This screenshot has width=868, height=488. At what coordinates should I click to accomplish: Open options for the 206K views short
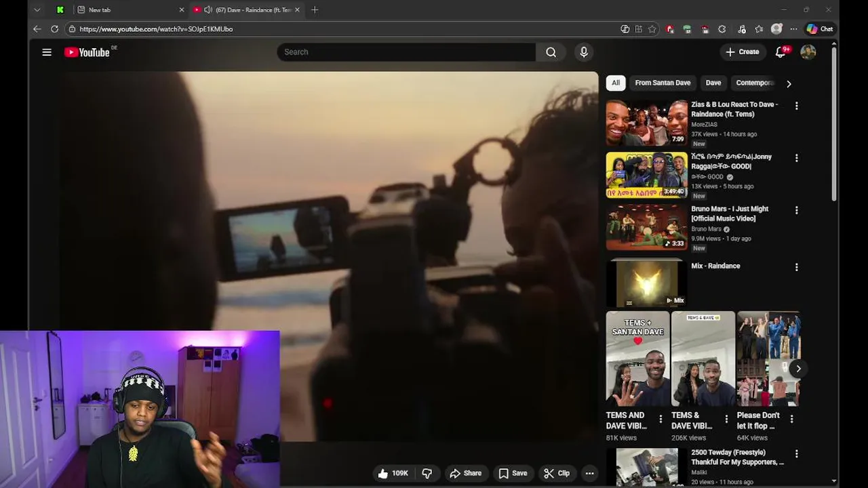[726, 420]
